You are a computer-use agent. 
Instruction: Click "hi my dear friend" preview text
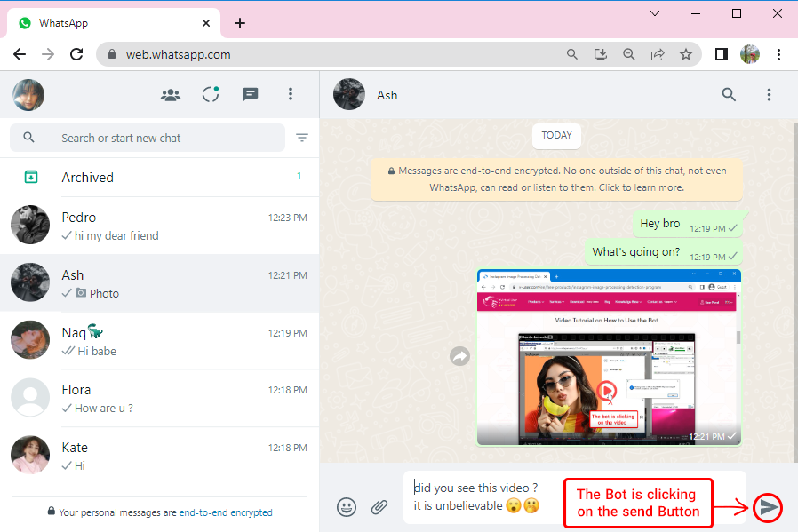coord(116,236)
